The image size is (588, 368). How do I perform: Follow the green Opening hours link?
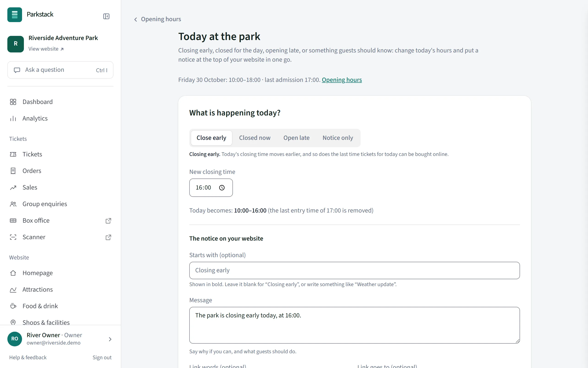pos(342,80)
